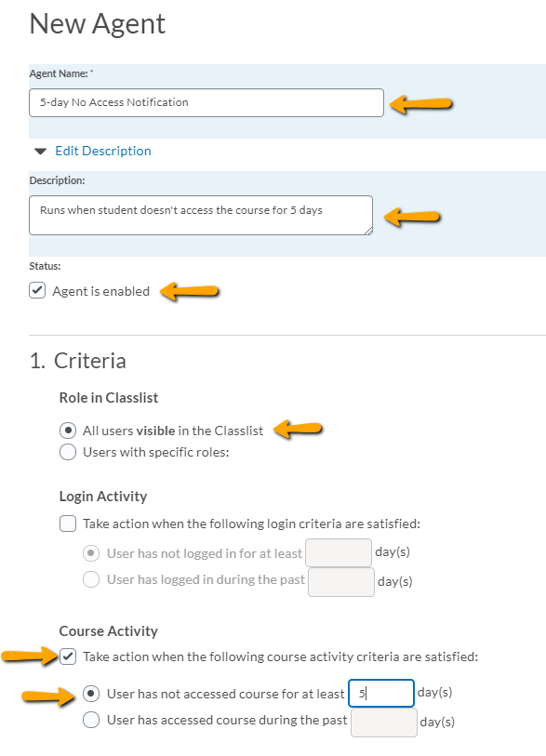Click the Agent Name text field
This screenshot has width=546, height=756.
tap(206, 102)
